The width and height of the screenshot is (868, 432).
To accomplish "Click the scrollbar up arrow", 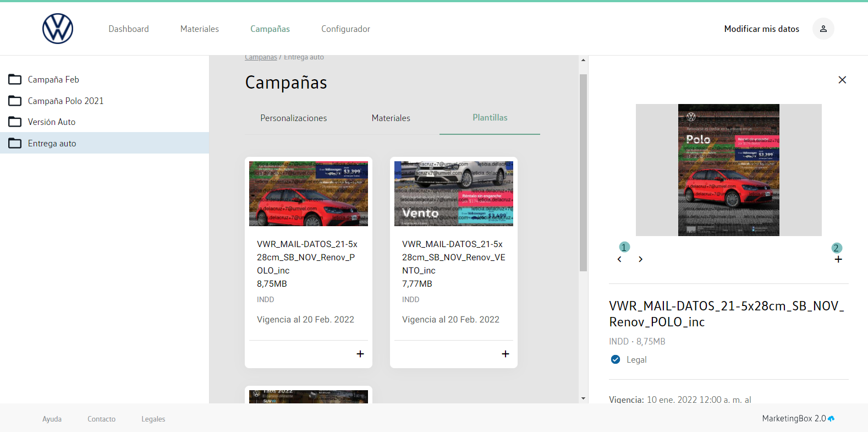I will (x=583, y=60).
